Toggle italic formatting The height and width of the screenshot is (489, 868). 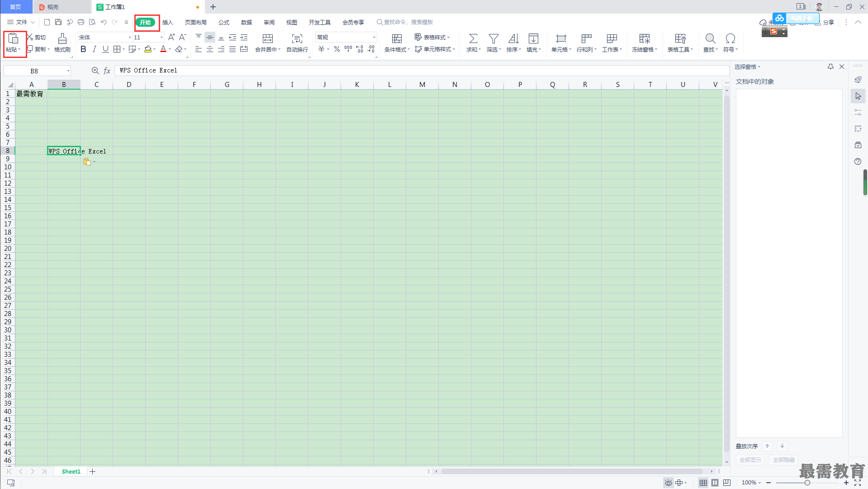point(94,49)
